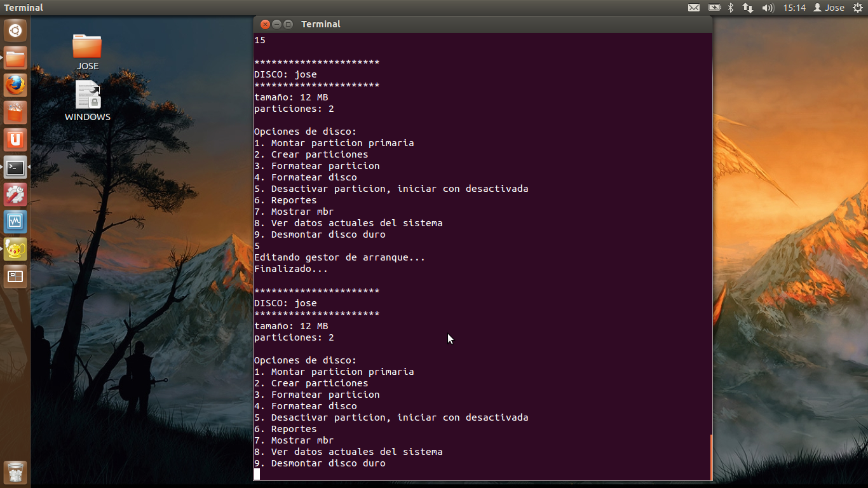Open the session power gear menu
The width and height of the screenshot is (868, 488).
click(x=858, y=8)
